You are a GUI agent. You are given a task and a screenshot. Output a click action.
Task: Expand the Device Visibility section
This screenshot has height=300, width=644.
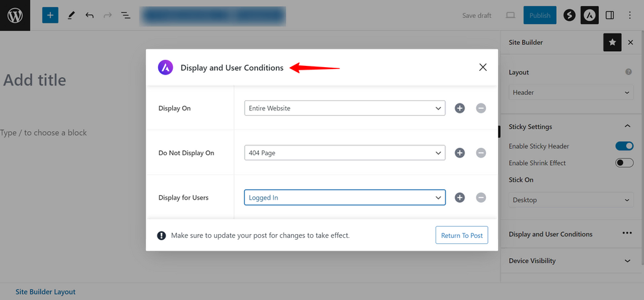[570, 261]
